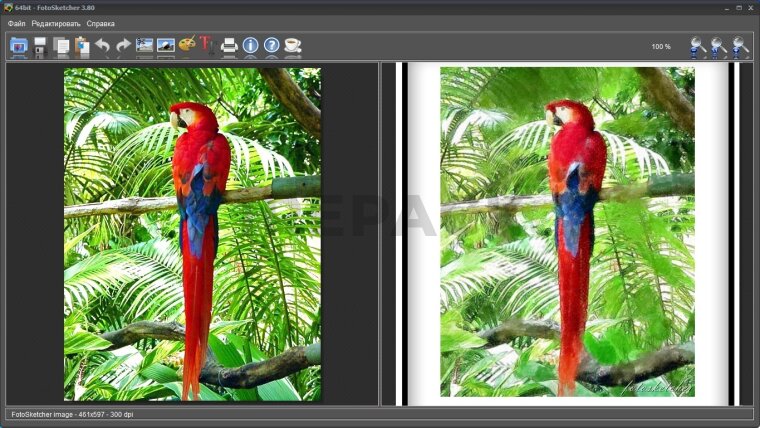Undo the last action with the left arrow
The image size is (760, 428).
tap(102, 45)
